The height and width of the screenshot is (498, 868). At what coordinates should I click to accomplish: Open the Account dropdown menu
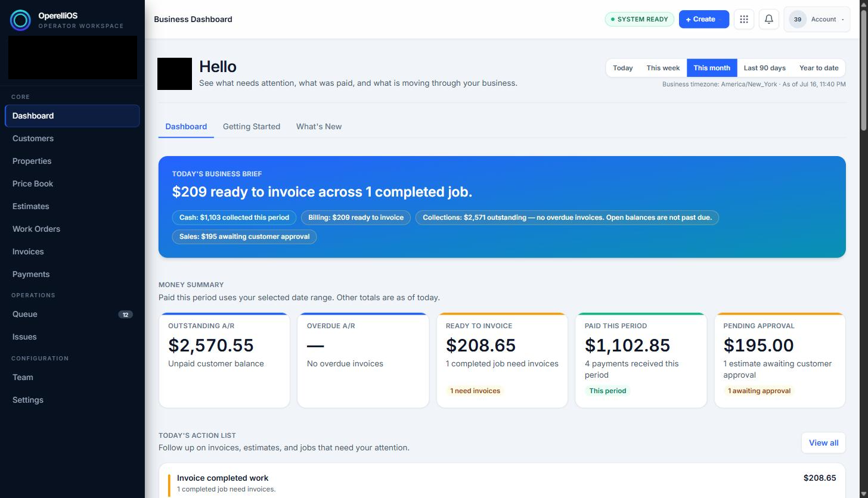tap(817, 19)
